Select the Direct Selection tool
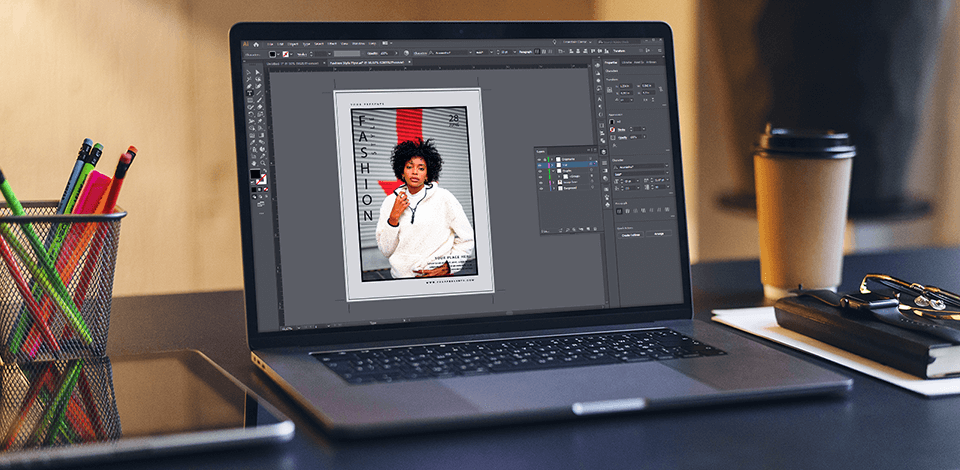This screenshot has height=470, width=960. (258, 72)
